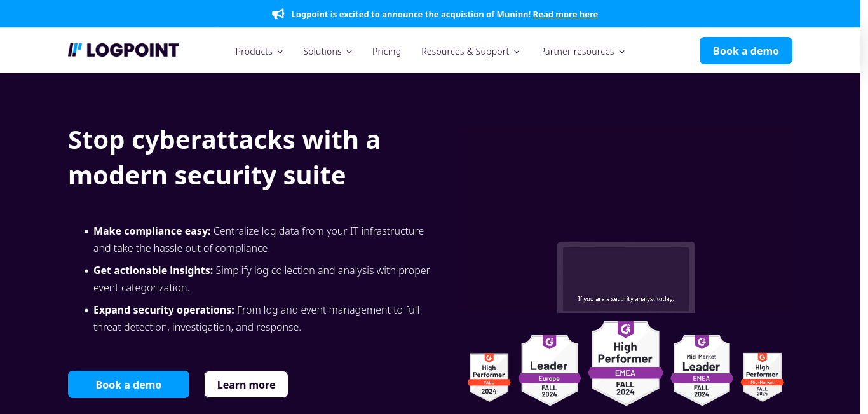Expand the Products dropdown chevron
This screenshot has width=868, height=414.
tap(280, 52)
